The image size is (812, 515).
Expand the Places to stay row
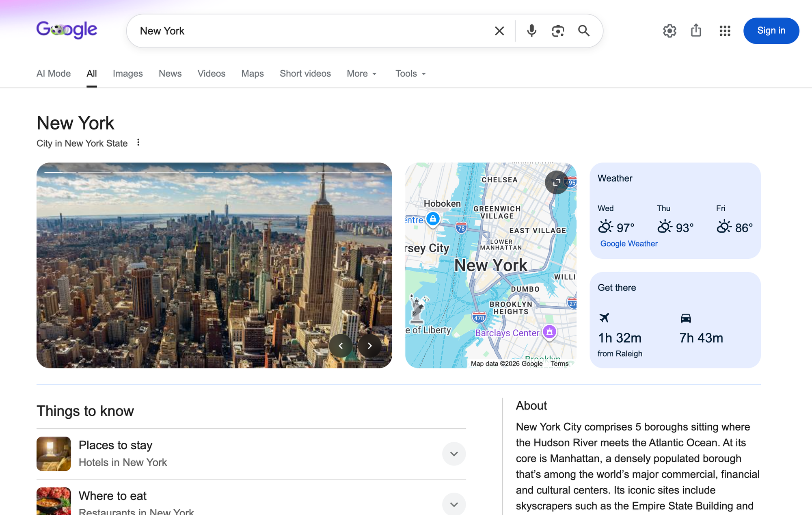(454, 454)
